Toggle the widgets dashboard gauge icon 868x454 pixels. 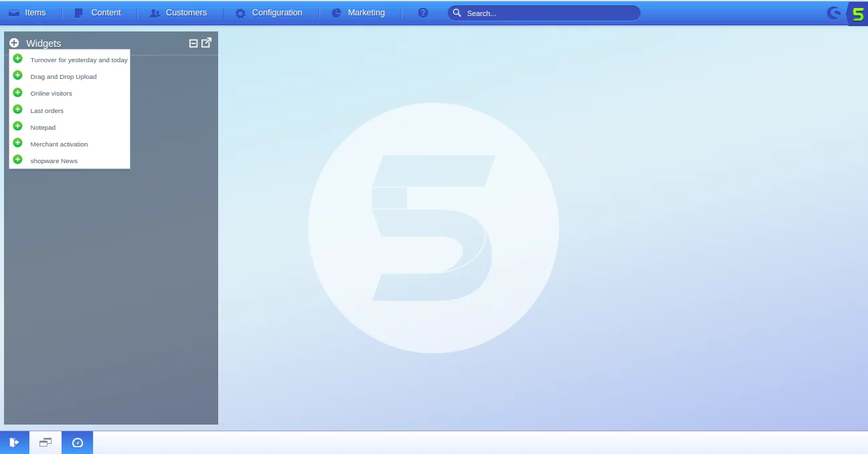[x=78, y=443]
